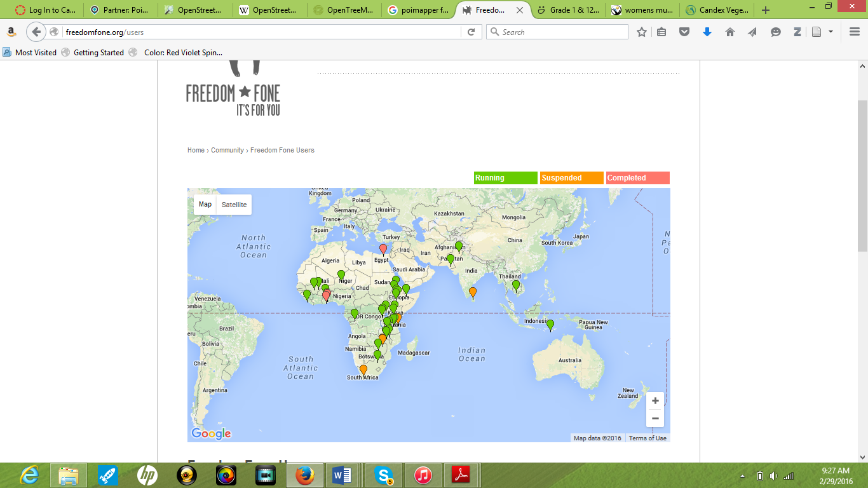
Task: Reload the page with the refresh icon
Action: pyautogui.click(x=471, y=32)
